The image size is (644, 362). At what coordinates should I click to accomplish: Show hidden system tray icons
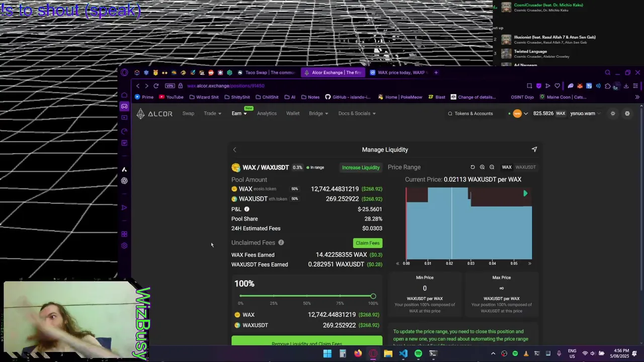[x=493, y=353]
